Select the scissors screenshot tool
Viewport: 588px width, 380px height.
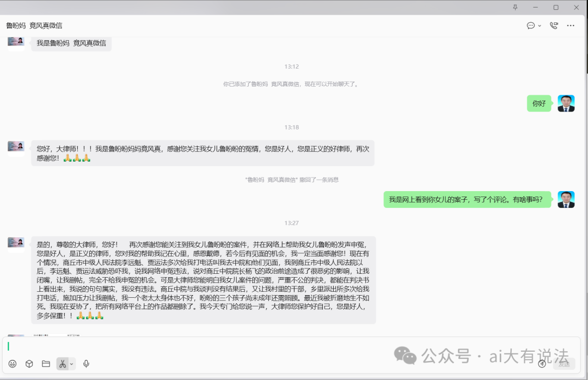coord(62,364)
